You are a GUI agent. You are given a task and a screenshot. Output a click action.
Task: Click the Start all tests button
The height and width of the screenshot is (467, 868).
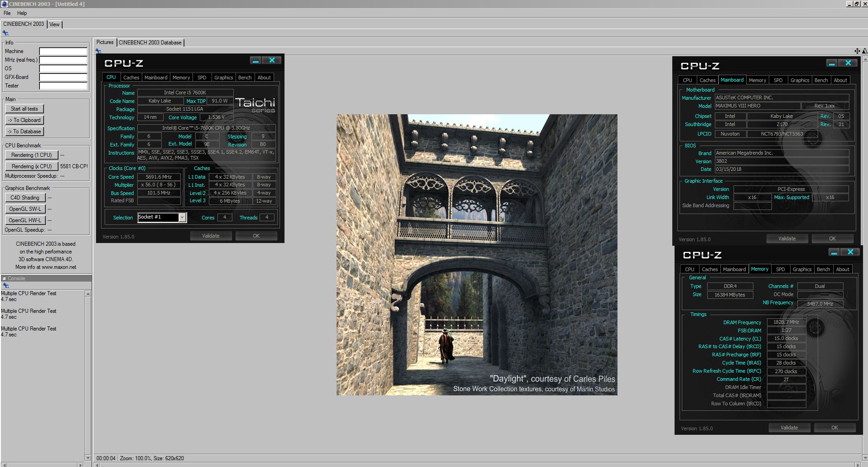(x=24, y=109)
